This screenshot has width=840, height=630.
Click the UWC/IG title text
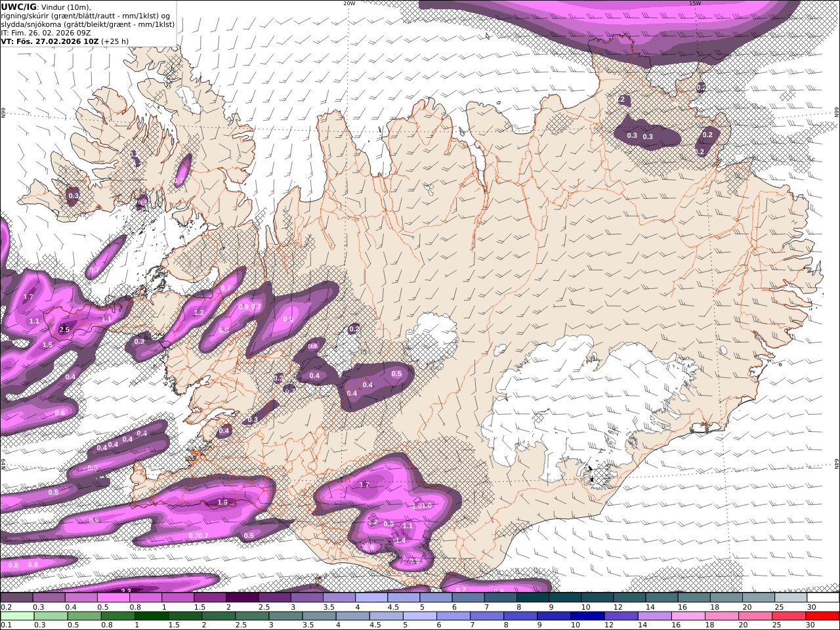click(18, 7)
